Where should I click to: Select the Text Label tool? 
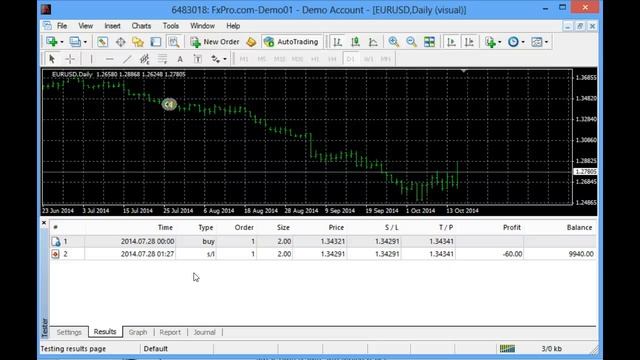pos(198,59)
